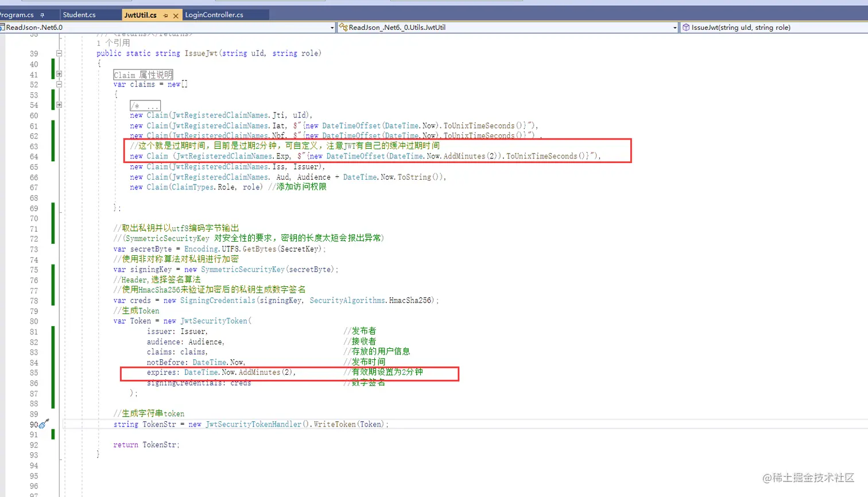Click the "1 个引用" reference count link

(x=114, y=43)
